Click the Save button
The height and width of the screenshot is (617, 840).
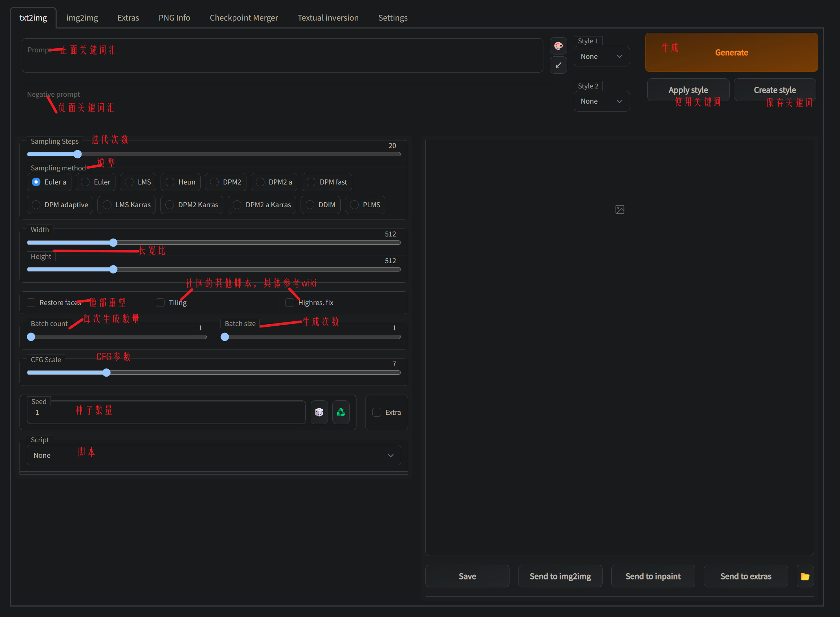click(x=467, y=576)
